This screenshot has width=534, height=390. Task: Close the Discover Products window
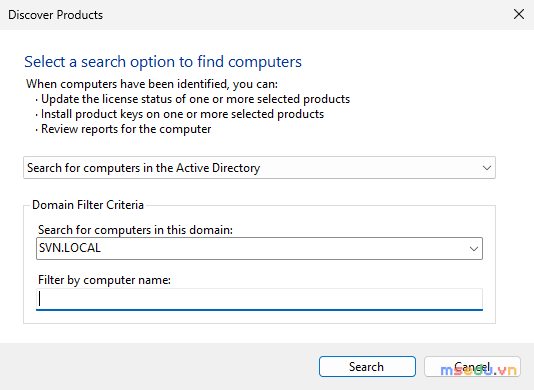click(x=519, y=14)
